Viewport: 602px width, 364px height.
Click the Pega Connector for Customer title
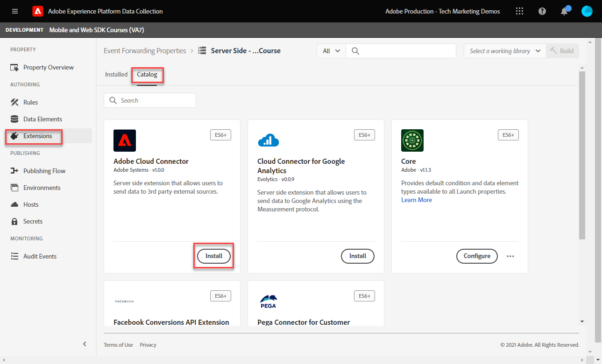pos(304,322)
